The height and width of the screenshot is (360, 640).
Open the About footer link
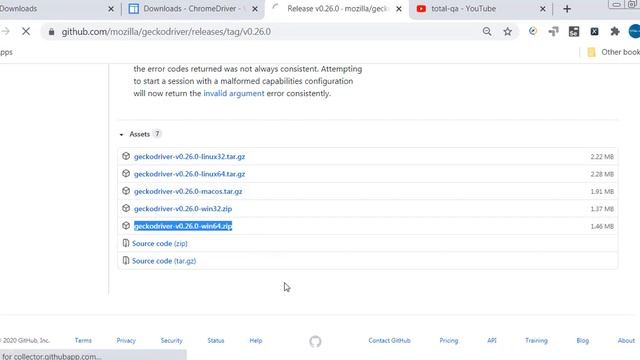(x=626, y=340)
